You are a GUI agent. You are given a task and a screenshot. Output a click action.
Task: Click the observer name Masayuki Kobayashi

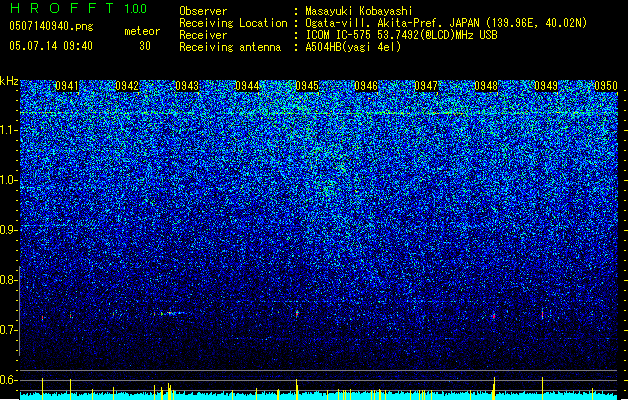pyautogui.click(x=359, y=11)
